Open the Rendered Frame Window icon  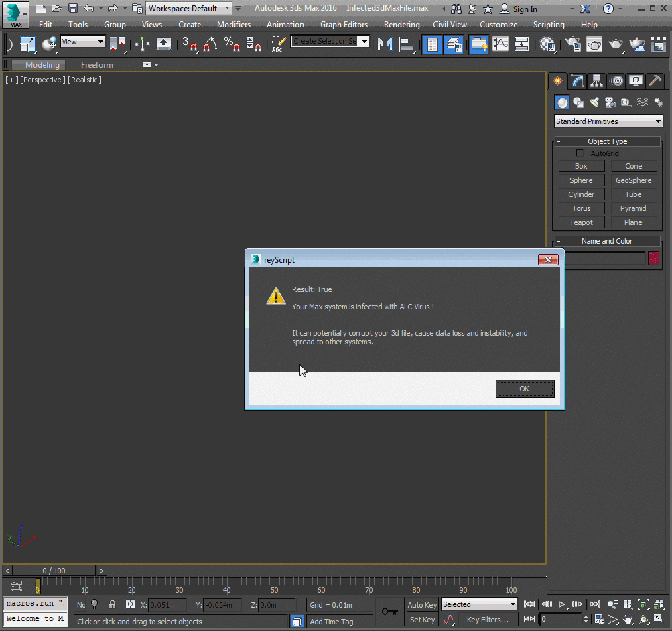[x=594, y=44]
